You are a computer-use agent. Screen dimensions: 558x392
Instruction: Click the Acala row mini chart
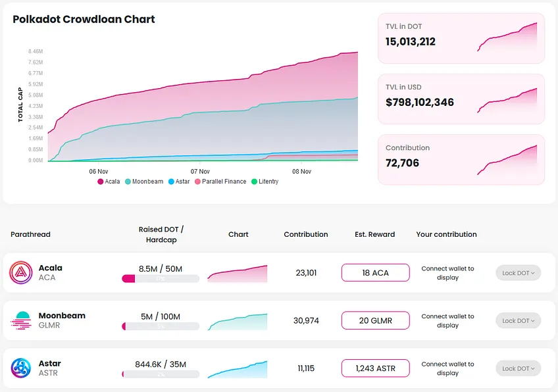click(x=238, y=274)
